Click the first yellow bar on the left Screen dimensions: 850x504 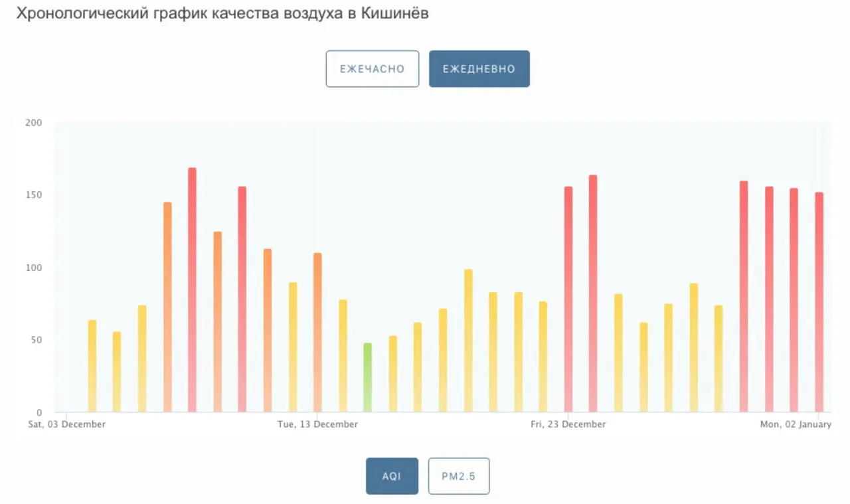pos(92,366)
